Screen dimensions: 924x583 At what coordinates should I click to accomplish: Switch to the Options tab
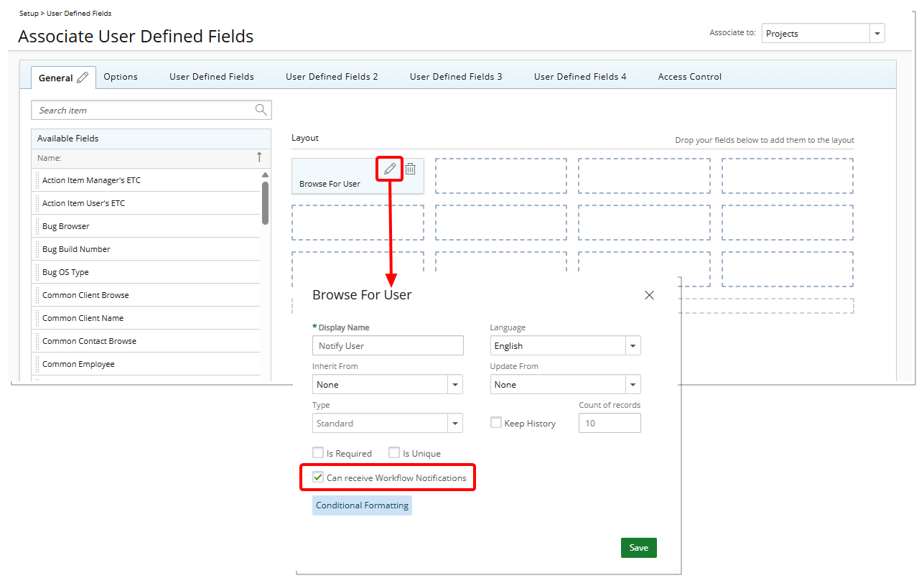[121, 77]
